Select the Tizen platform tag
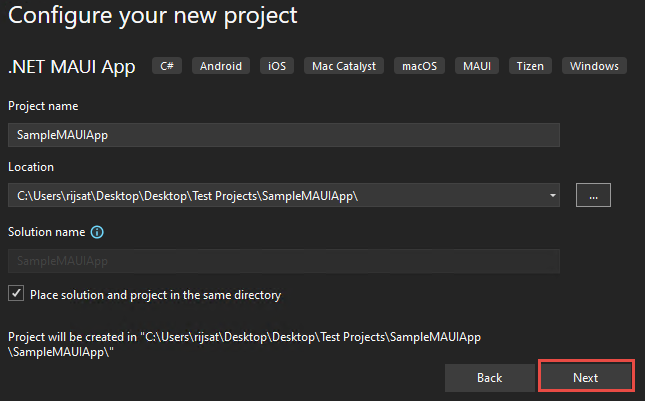645x401 pixels. (530, 66)
